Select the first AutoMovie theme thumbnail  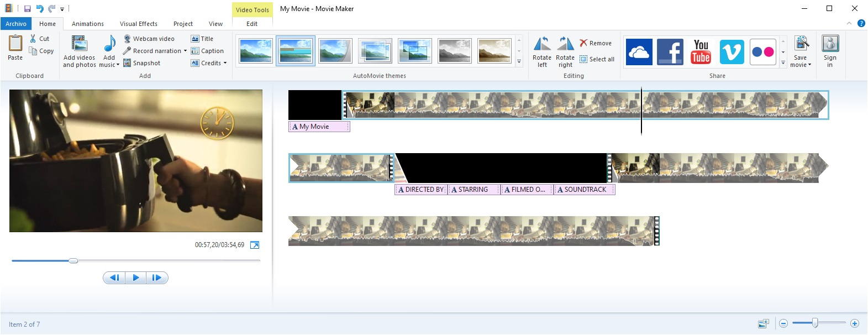click(256, 51)
